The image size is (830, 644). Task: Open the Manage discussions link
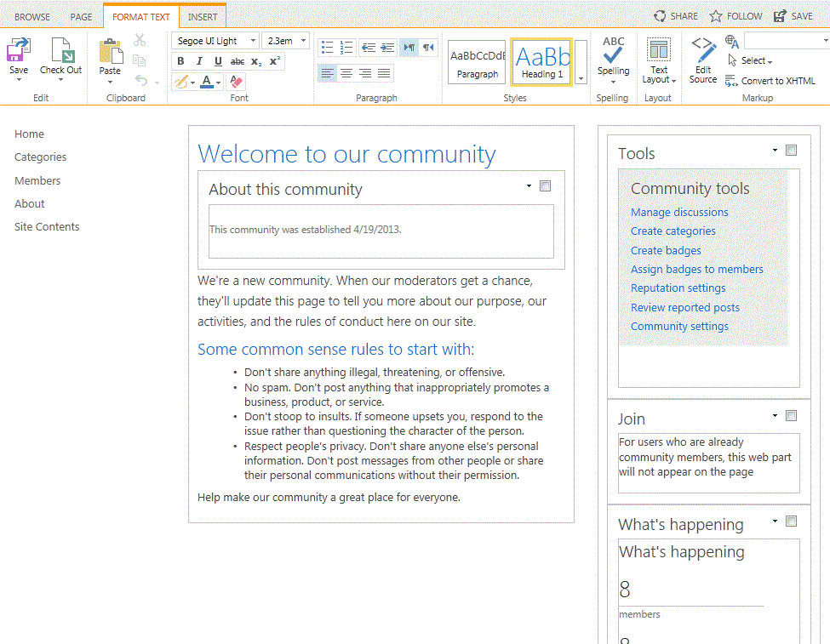[x=679, y=212]
